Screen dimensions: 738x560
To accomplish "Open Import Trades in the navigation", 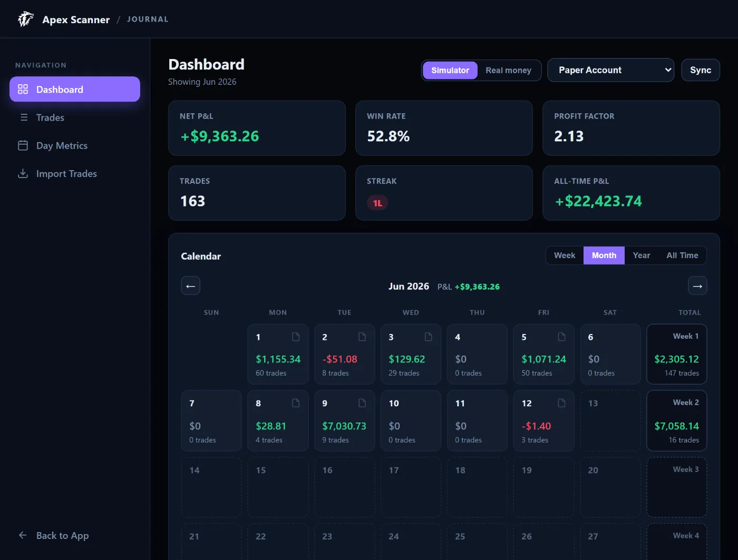I will [x=75, y=173].
